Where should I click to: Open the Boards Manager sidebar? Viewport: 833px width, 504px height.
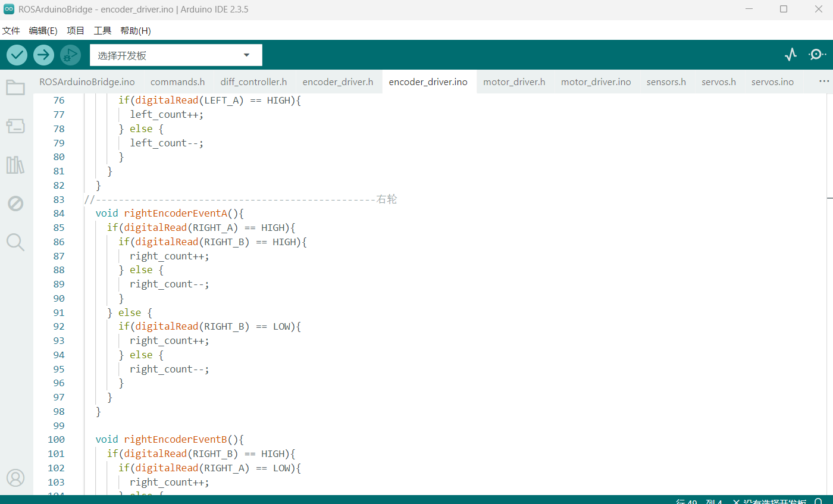(x=15, y=126)
